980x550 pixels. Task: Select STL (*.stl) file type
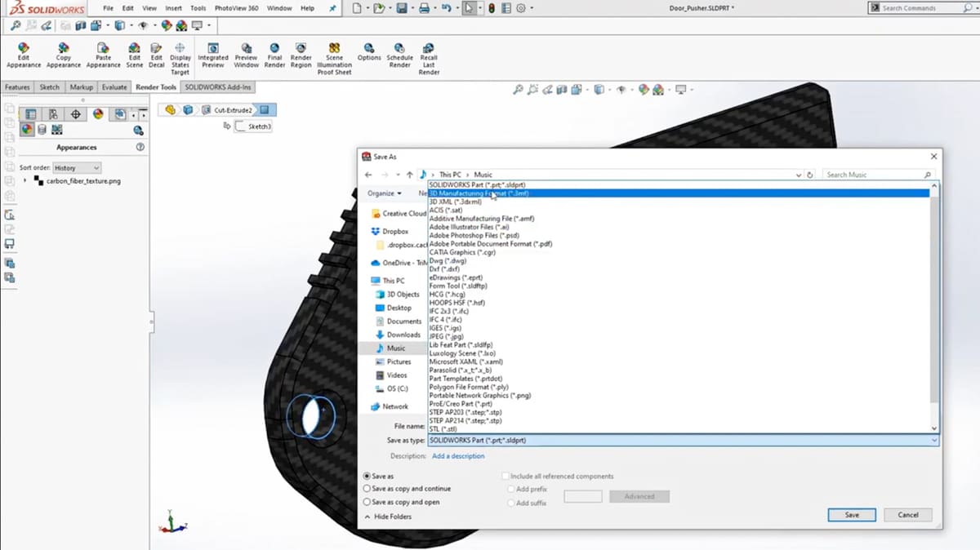pyautogui.click(x=445, y=428)
